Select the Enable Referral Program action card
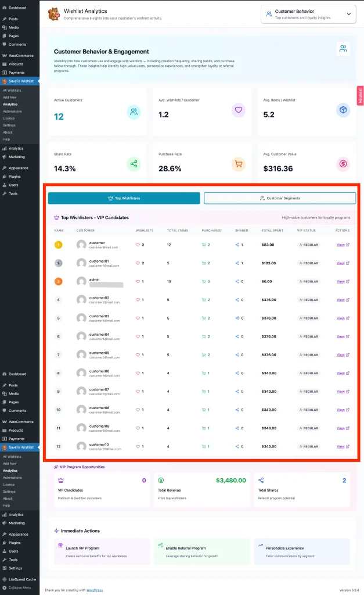The width and height of the screenshot is (364, 595). point(202,552)
